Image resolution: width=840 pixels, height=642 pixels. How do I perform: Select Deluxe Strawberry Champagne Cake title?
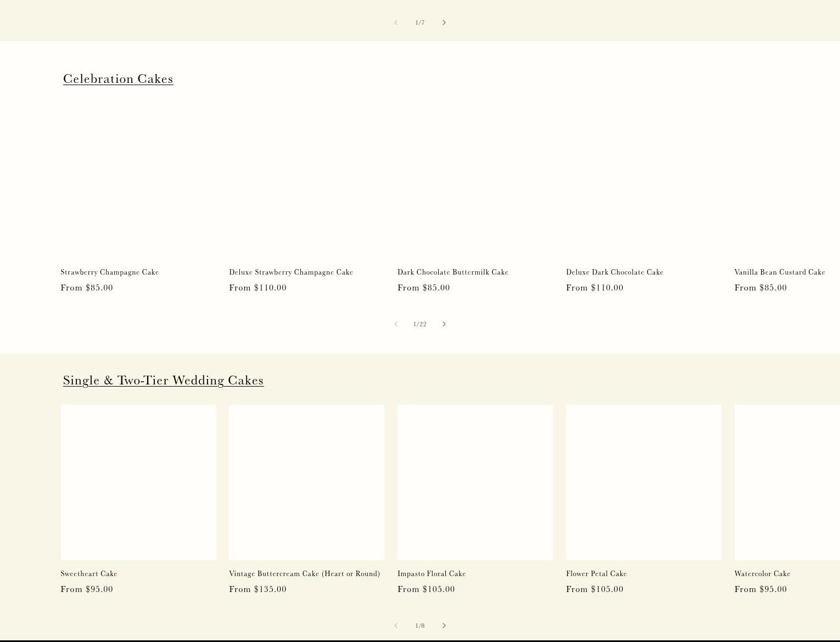[290, 272]
